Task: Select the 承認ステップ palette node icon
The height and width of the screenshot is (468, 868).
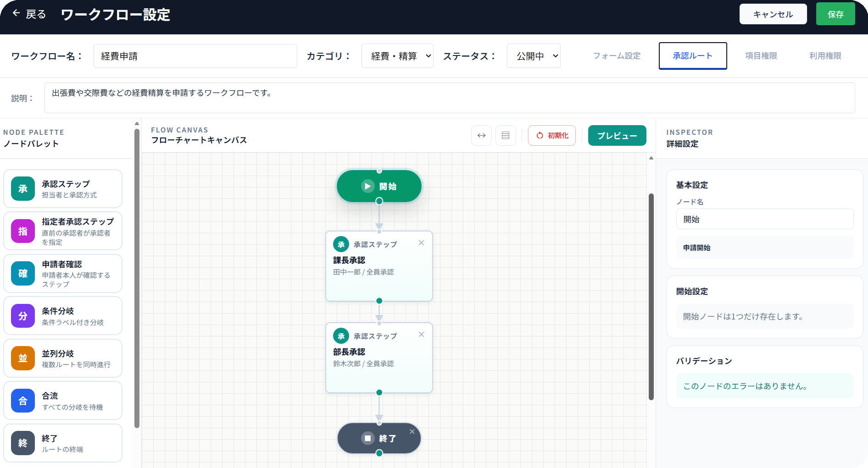Action: (x=23, y=189)
